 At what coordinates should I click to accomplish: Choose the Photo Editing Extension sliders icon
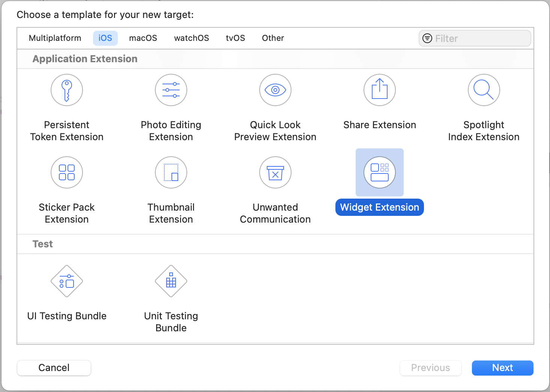(x=171, y=90)
